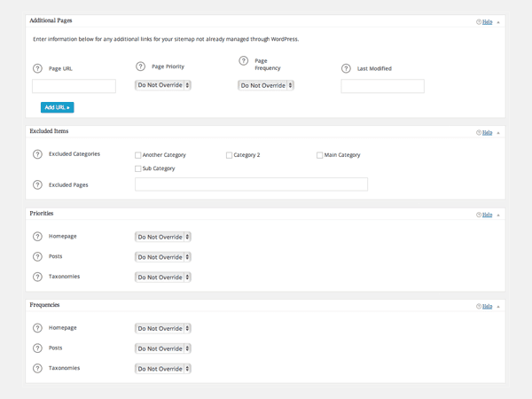Open Priorities Posts dropdown
Viewport: 532px width, 399px height.
tap(163, 257)
